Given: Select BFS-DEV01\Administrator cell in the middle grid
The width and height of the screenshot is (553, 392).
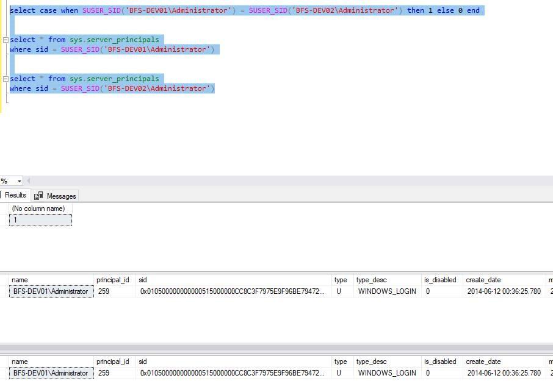Looking at the screenshot, I should 51,291.
